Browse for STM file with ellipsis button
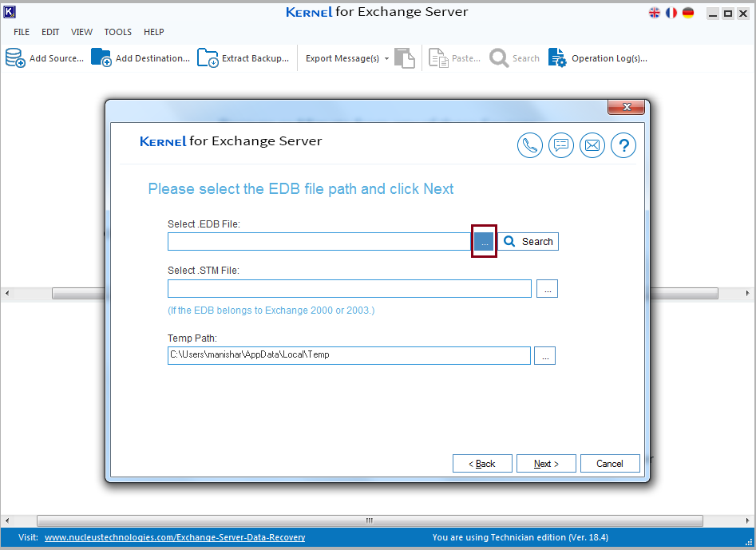 (547, 289)
